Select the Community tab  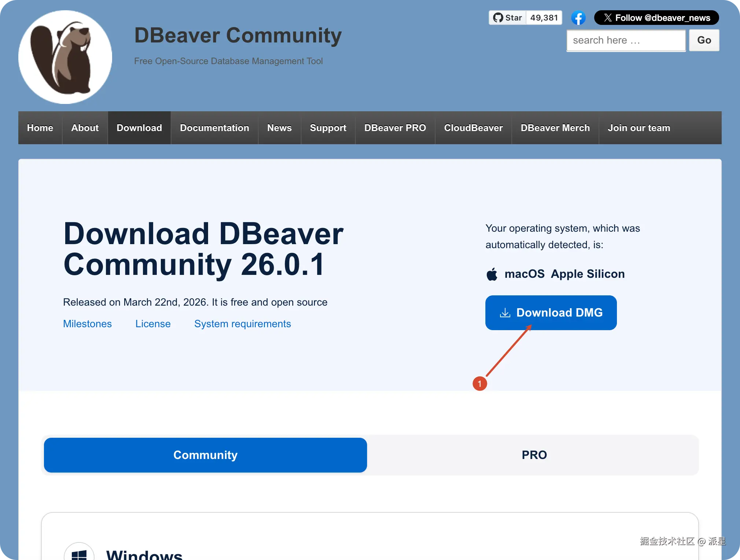(205, 455)
